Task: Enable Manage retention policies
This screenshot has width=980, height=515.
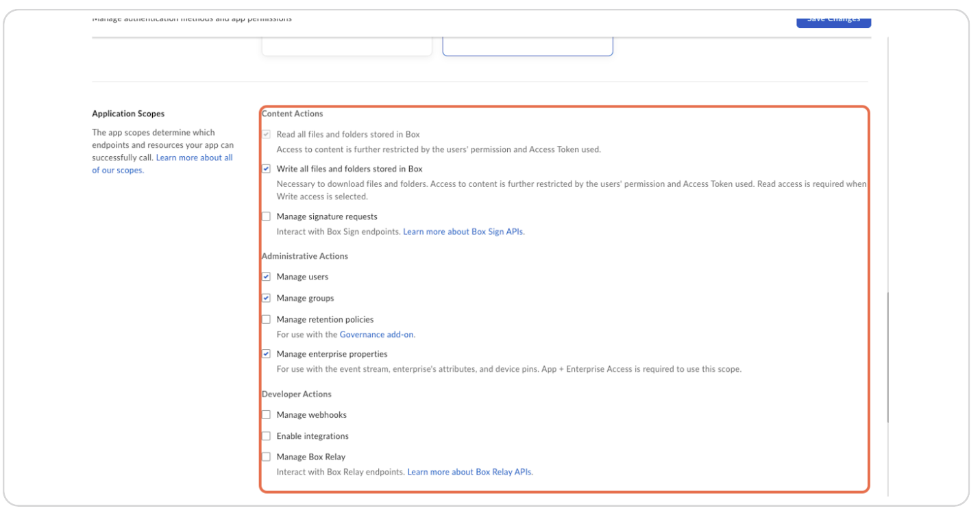Action: [x=266, y=319]
